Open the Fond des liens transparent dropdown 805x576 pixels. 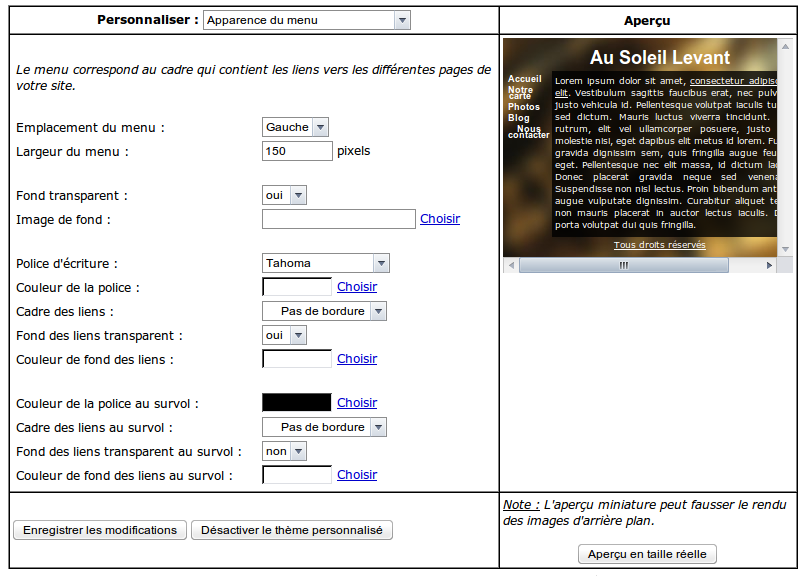coord(284,335)
